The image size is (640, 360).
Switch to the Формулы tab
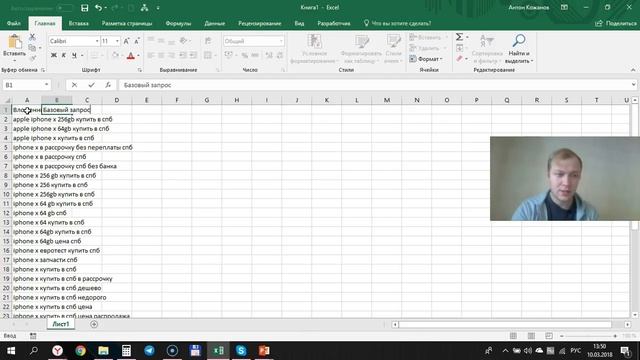point(178,23)
